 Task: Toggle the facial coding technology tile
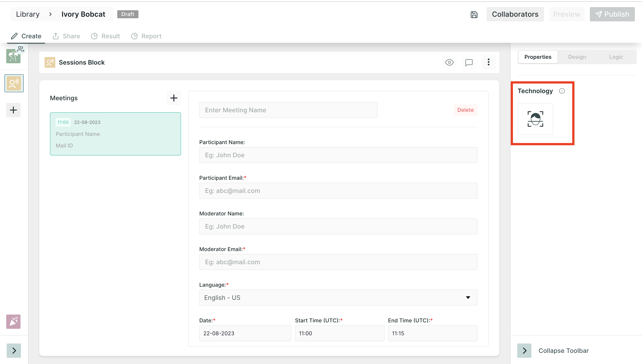[535, 119]
